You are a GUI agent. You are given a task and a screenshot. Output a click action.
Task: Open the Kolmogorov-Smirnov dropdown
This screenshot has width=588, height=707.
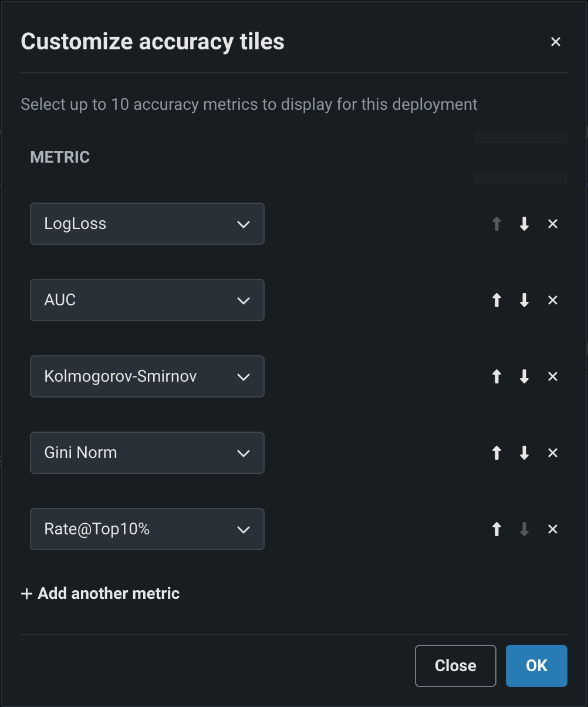147,376
